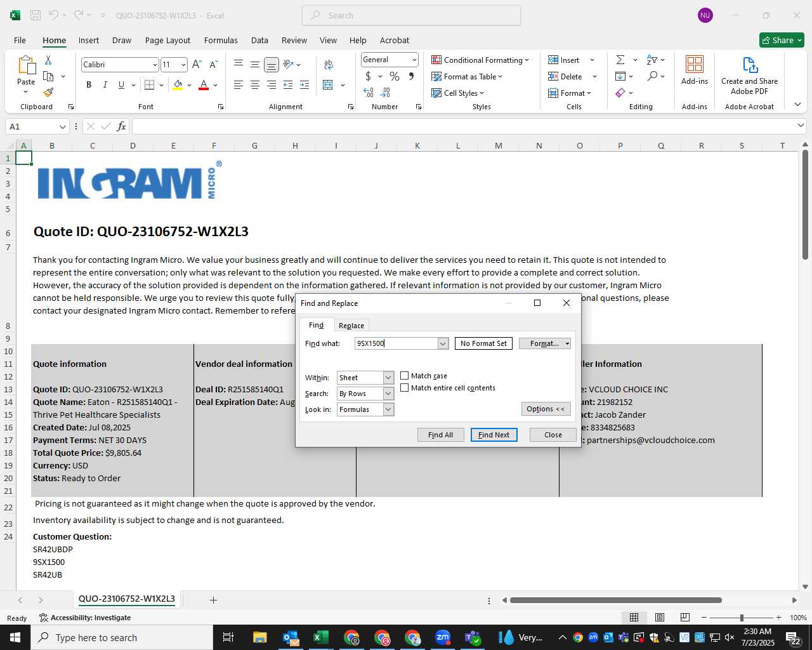Apply Comma Style format
The height and width of the screenshot is (650, 812).
411,76
